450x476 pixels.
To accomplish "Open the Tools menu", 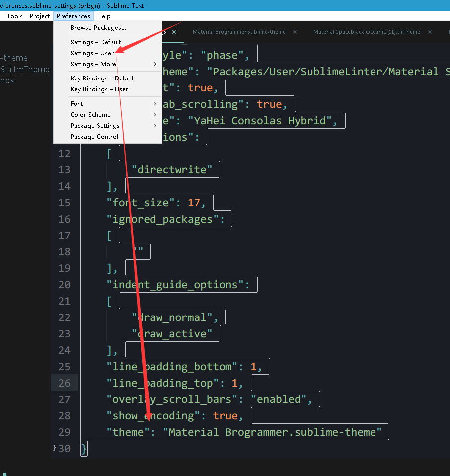I will (x=14, y=16).
